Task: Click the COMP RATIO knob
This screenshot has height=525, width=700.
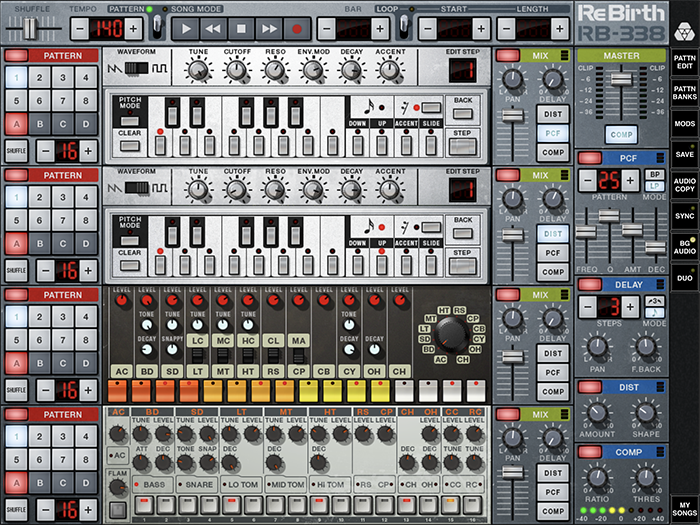Action: point(597,478)
